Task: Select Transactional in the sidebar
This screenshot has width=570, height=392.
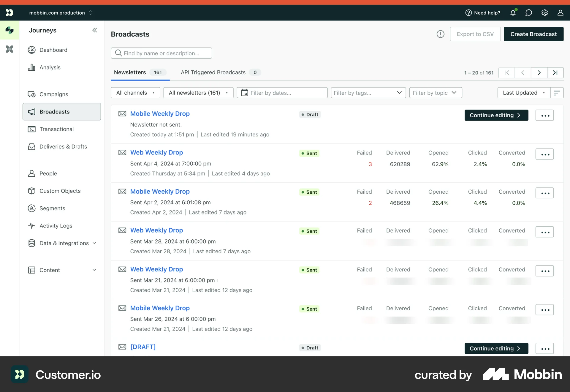Action: click(x=56, y=129)
